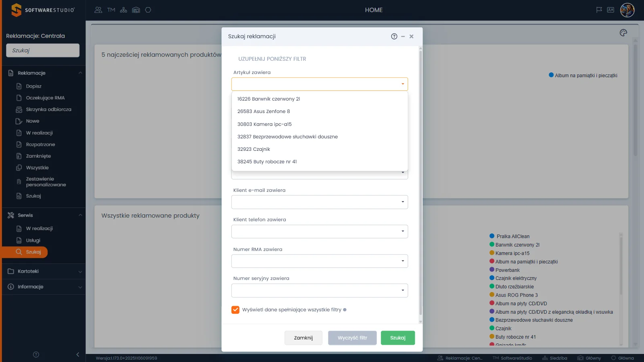This screenshot has width=644, height=362.
Task: Click the green Szukaj button
Action: (x=398, y=338)
